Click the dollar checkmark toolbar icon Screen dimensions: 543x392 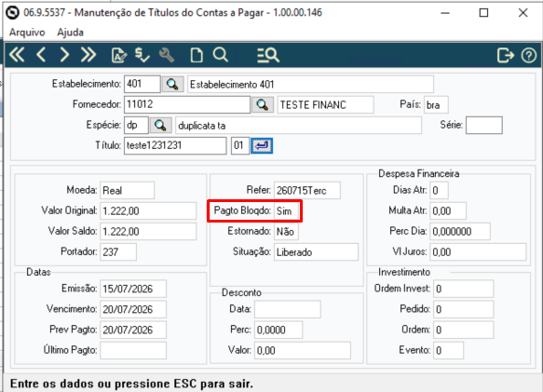(142, 55)
